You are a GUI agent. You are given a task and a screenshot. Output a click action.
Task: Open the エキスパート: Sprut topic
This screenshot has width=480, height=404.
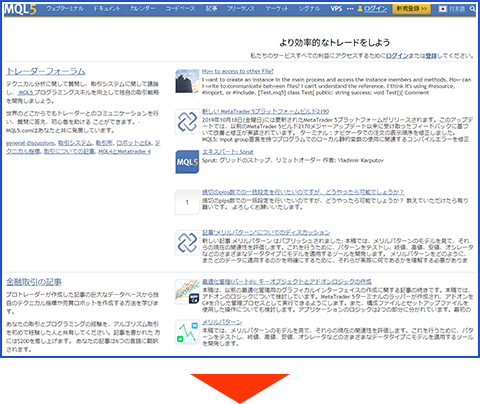[x=228, y=152]
